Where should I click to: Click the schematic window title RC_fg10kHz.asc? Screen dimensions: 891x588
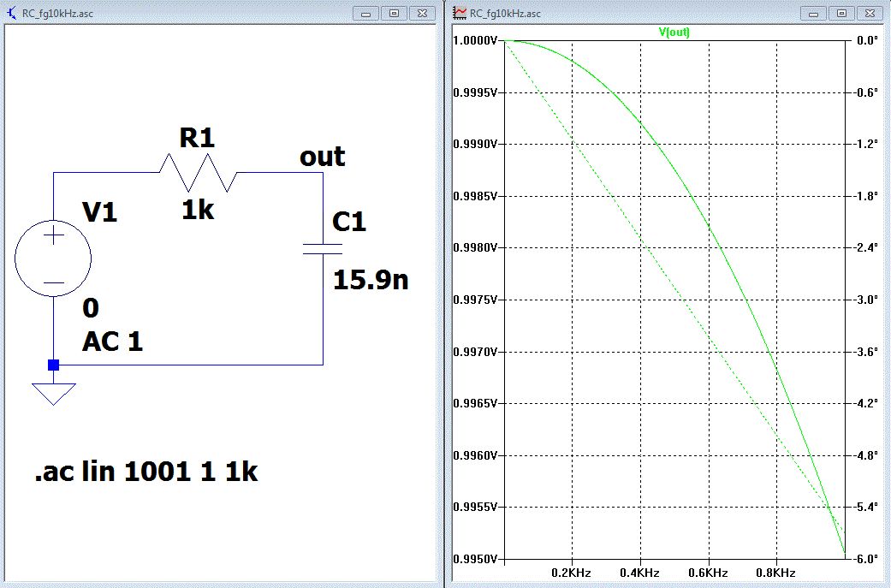pos(57,13)
